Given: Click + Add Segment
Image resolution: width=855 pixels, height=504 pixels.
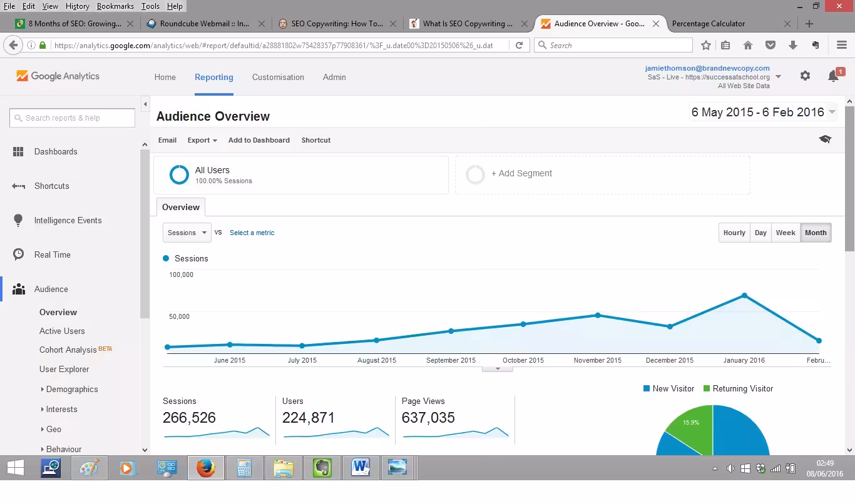Looking at the screenshot, I should [521, 173].
